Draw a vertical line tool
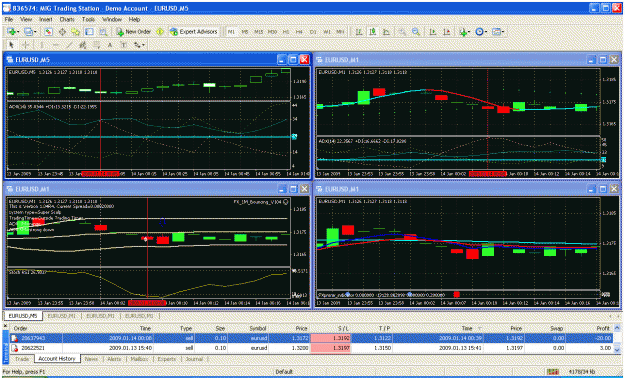Image resolution: width=625 pixels, height=378 pixels. (41, 45)
